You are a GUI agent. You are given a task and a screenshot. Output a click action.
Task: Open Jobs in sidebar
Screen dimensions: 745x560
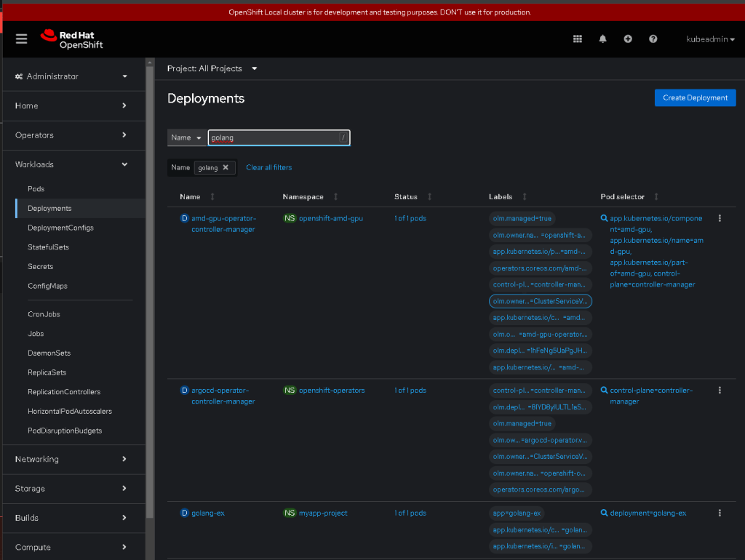point(36,333)
